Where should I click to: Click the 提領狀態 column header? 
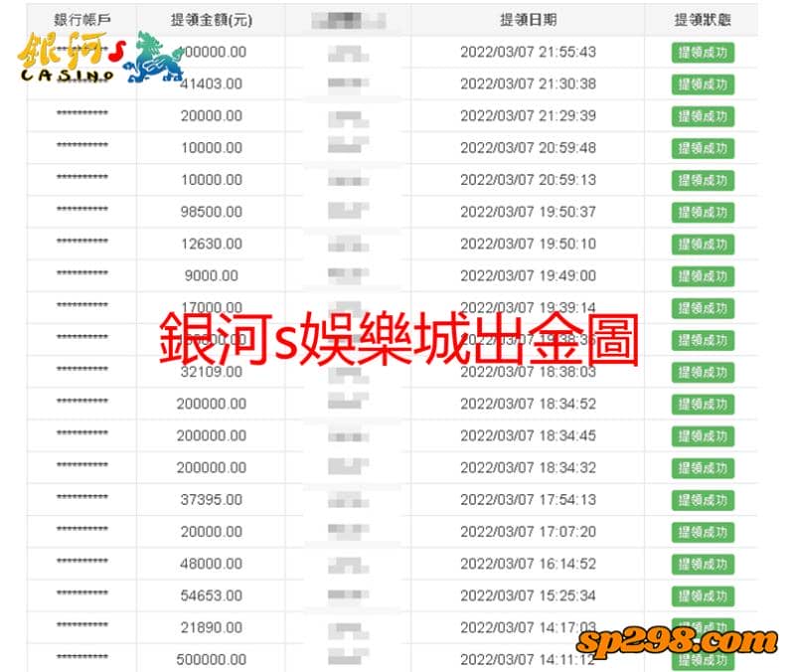click(x=703, y=20)
